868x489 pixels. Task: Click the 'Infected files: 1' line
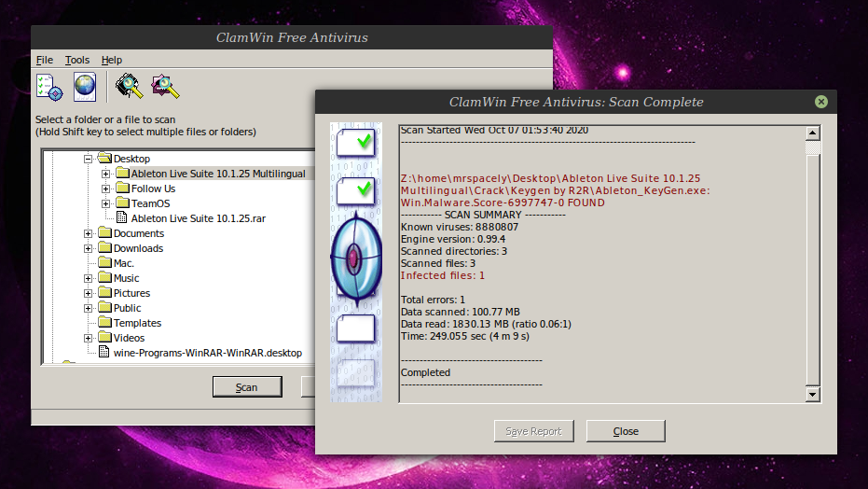pos(442,276)
